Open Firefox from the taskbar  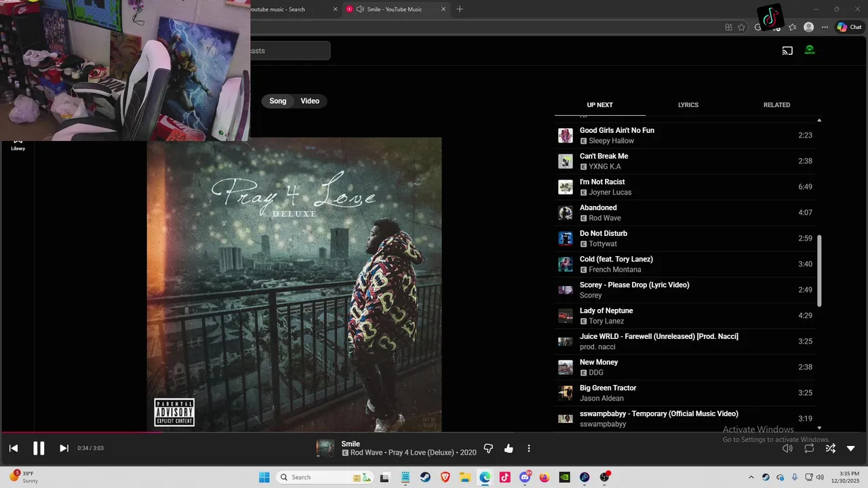(545, 477)
